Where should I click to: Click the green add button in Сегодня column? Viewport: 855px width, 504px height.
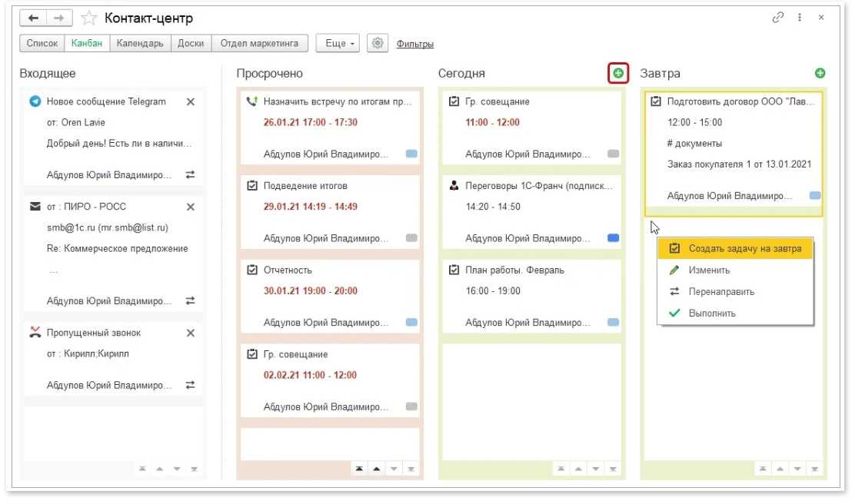click(x=618, y=74)
